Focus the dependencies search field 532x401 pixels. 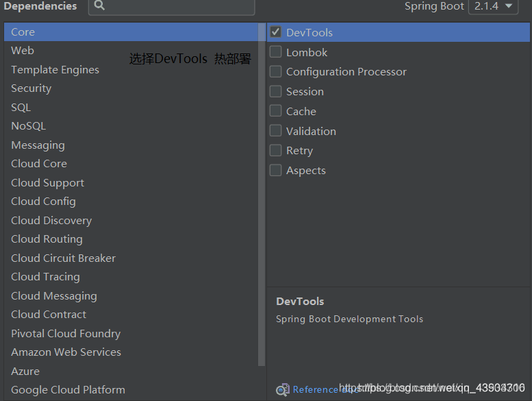pos(172,6)
